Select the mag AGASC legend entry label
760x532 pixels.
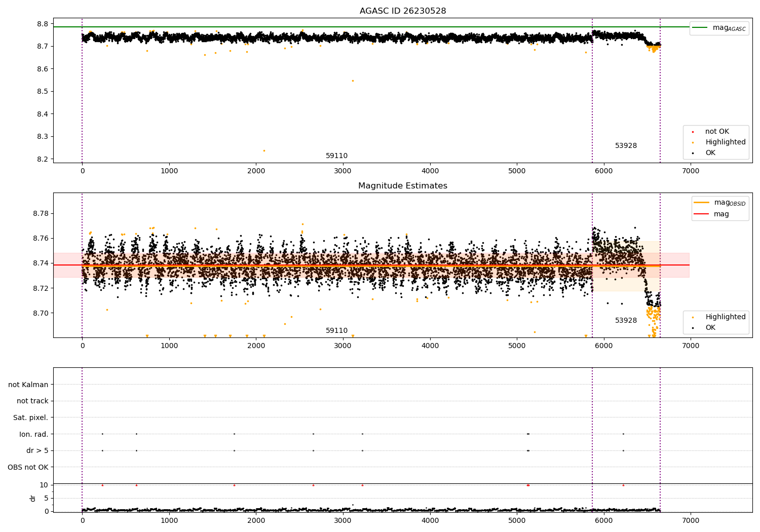pyautogui.click(x=729, y=28)
